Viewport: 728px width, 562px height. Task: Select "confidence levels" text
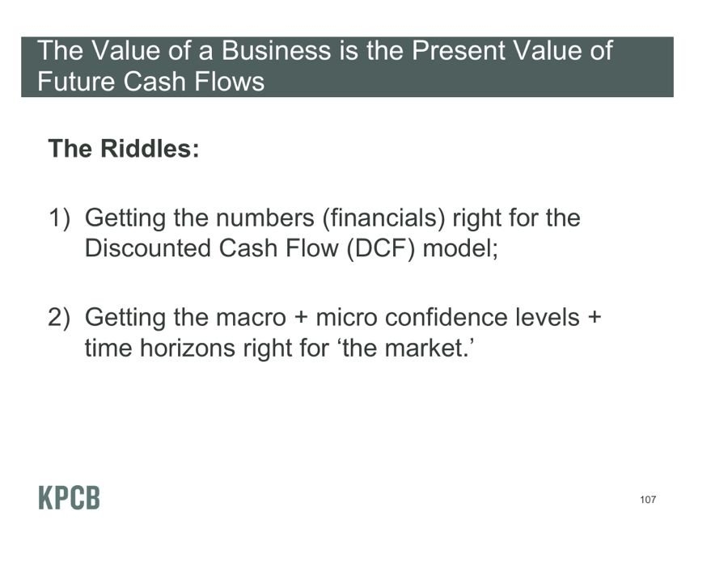point(482,318)
